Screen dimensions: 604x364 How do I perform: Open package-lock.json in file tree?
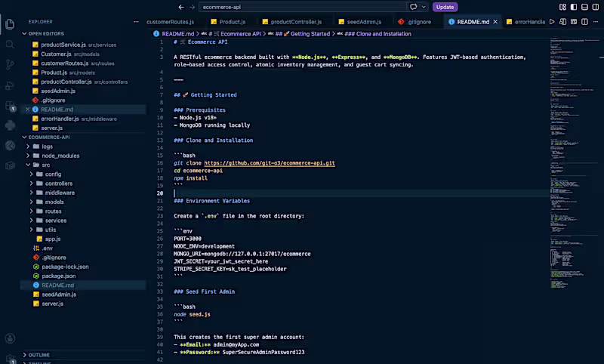click(65, 267)
